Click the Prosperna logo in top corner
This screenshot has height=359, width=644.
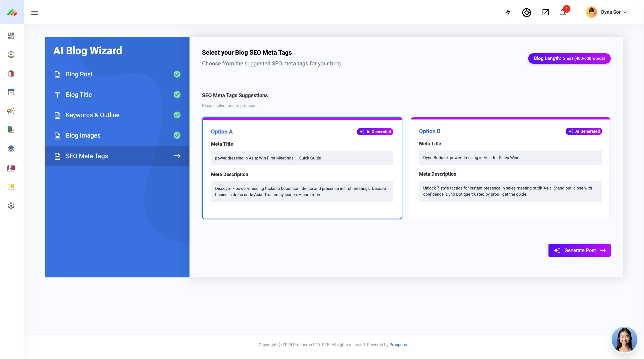(12, 13)
